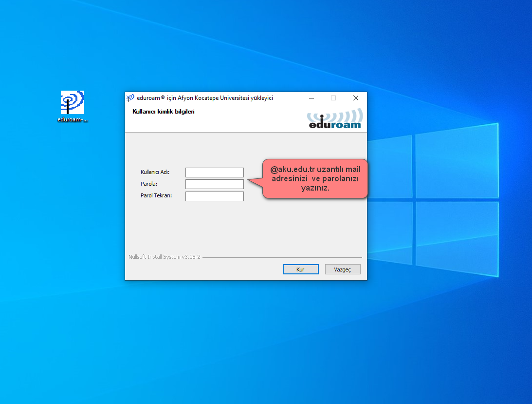Click the red @aku.edu.tr hint callout

315,179
